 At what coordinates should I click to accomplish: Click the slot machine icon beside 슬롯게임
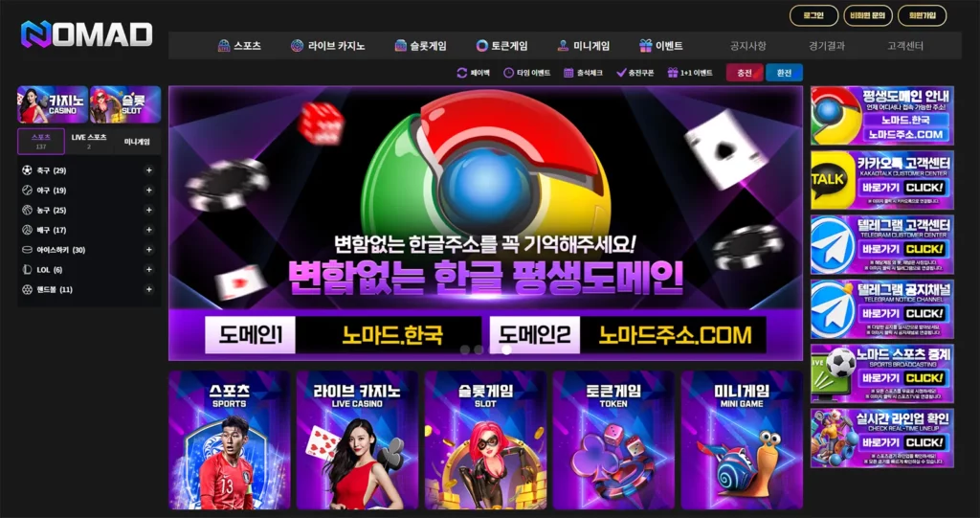(x=401, y=46)
